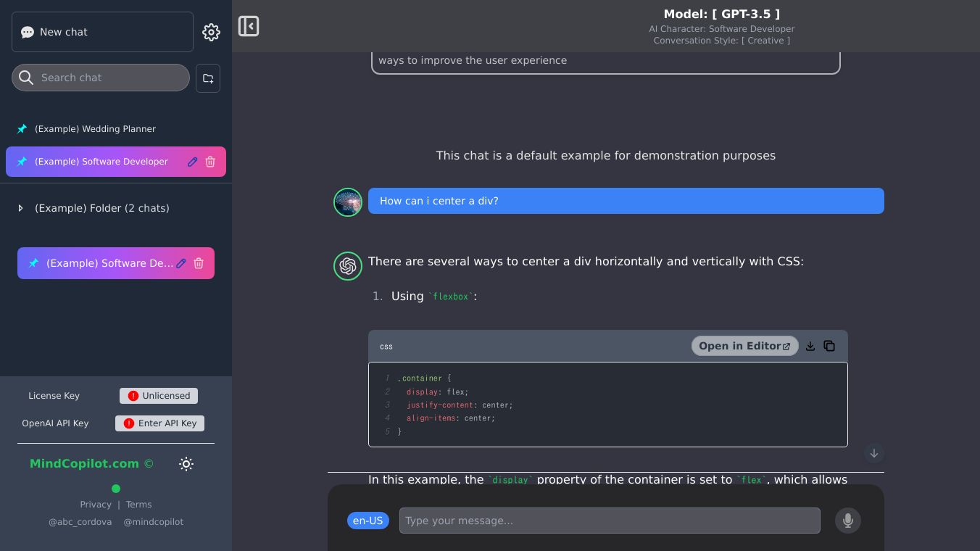
Task: Expand the (Example) Folder
Action: coord(20,208)
